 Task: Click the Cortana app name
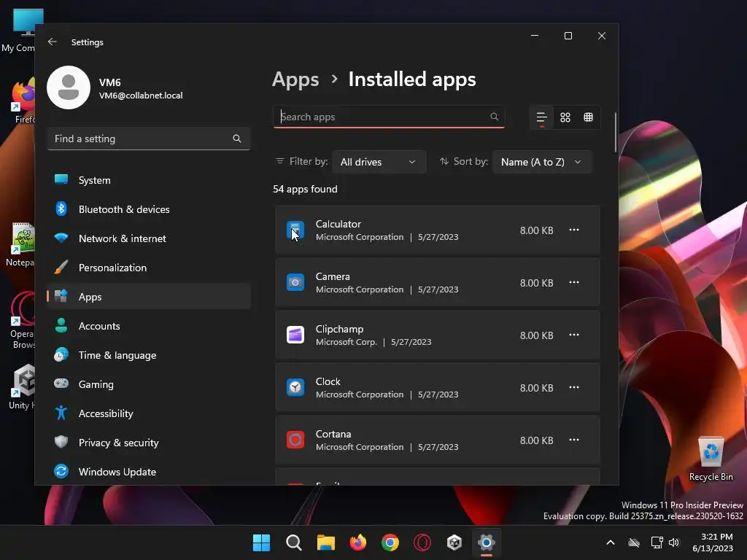(333, 434)
